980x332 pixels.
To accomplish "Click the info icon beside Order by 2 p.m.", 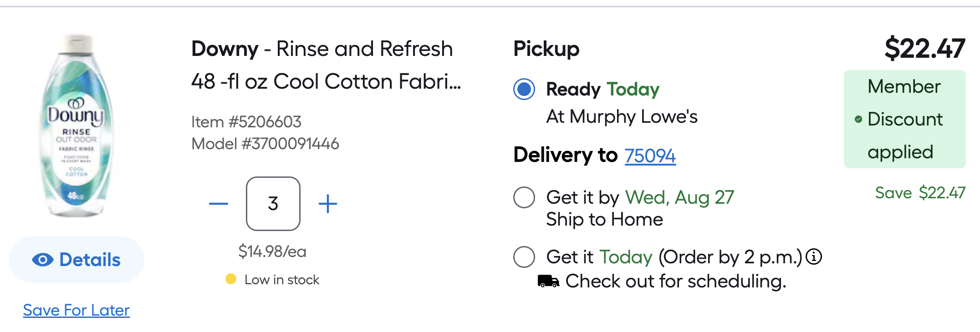I will click(814, 257).
